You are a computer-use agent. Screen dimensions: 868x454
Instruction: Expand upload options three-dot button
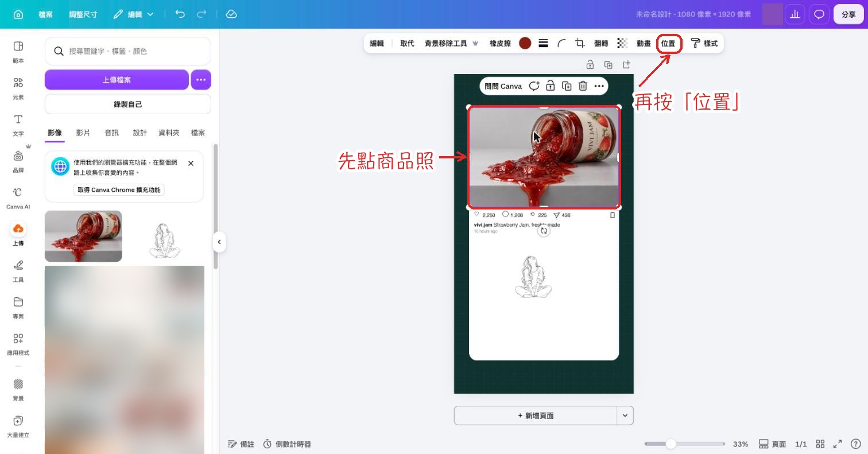[201, 80]
